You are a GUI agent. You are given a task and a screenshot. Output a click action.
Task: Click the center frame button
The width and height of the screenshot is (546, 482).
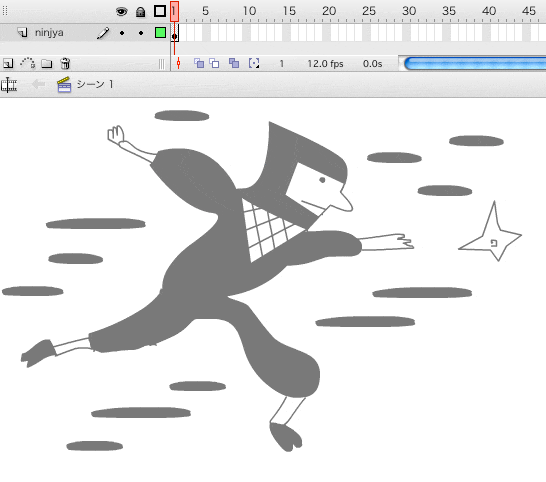pyautogui.click(x=178, y=63)
